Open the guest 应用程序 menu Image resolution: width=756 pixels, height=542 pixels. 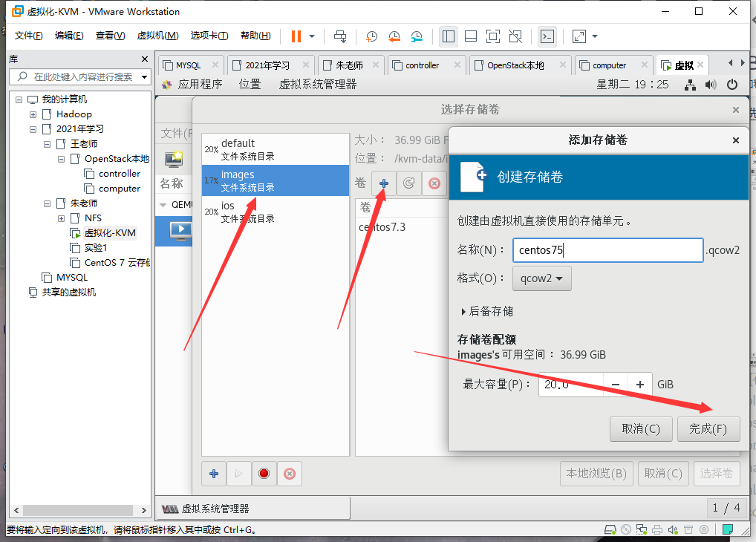200,85
